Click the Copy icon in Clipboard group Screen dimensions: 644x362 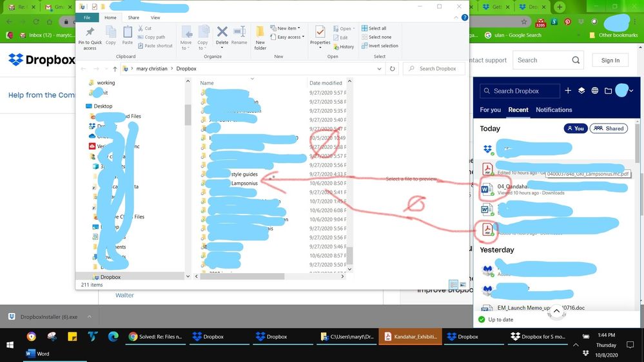point(110,35)
